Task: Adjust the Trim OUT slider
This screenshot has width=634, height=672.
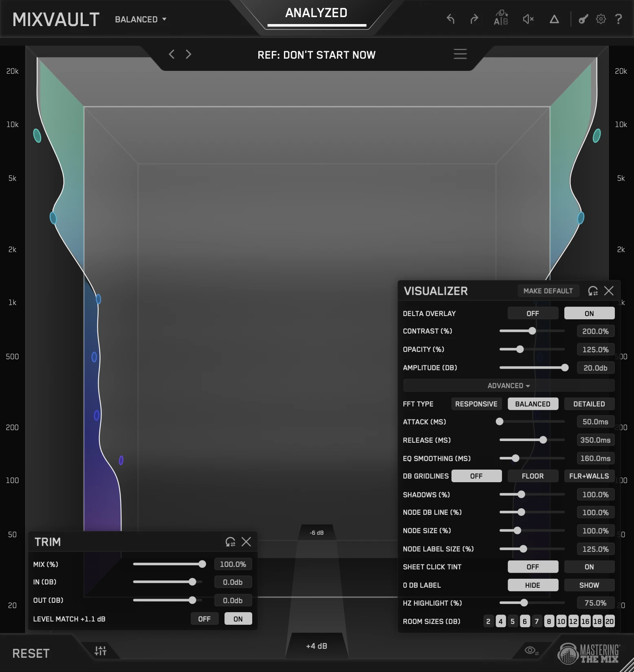Action: [x=167, y=600]
